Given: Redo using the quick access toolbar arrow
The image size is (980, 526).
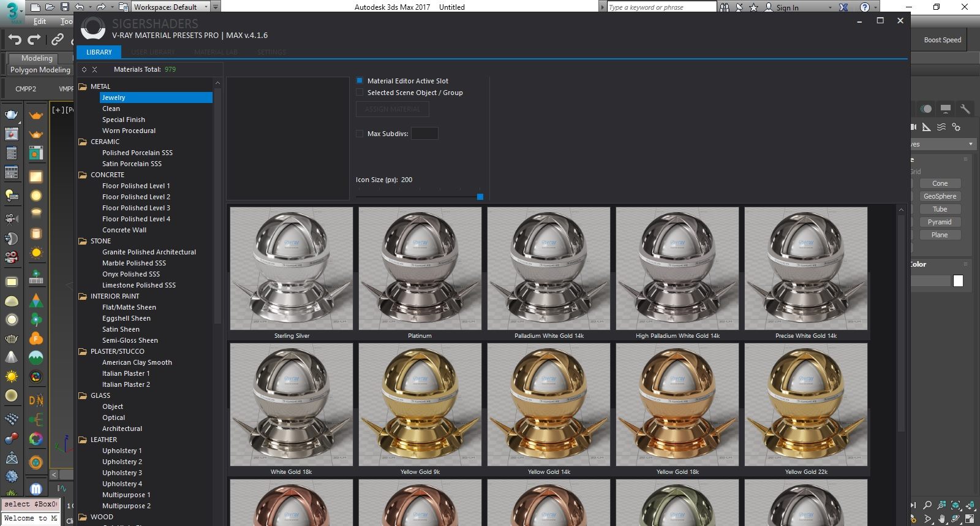Looking at the screenshot, I should [101, 7].
